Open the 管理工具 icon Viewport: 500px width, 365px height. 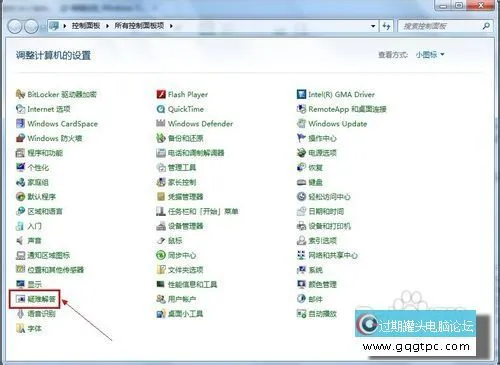tap(161, 167)
